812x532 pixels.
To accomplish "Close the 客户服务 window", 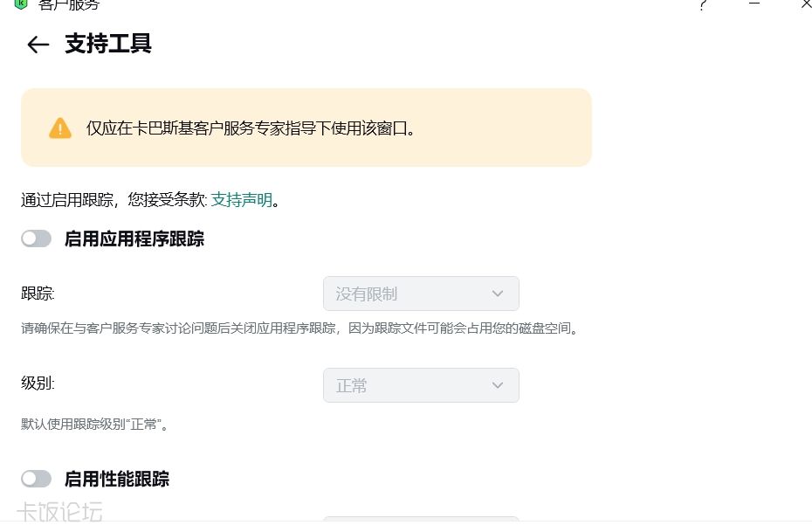I will coord(806,4).
